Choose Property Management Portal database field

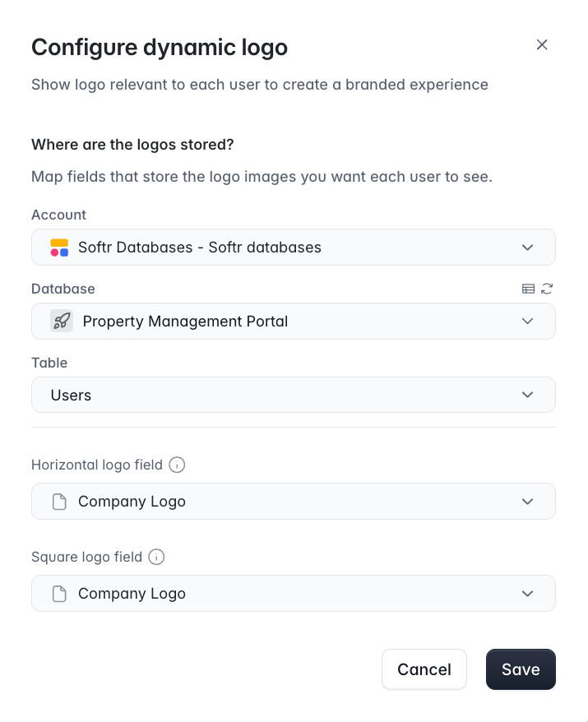coord(294,321)
